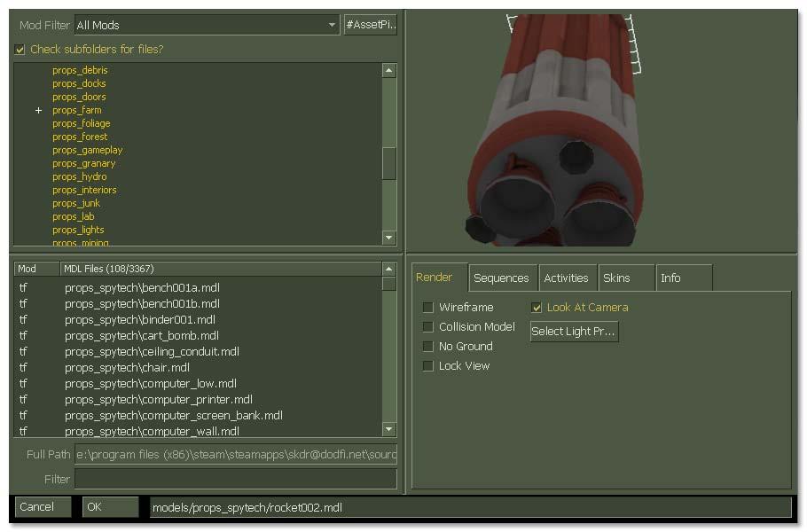Select props_junk folder

(76, 203)
